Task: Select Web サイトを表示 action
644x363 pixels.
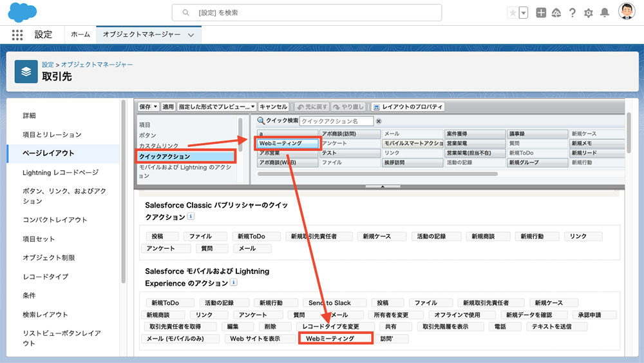Action: point(260,338)
